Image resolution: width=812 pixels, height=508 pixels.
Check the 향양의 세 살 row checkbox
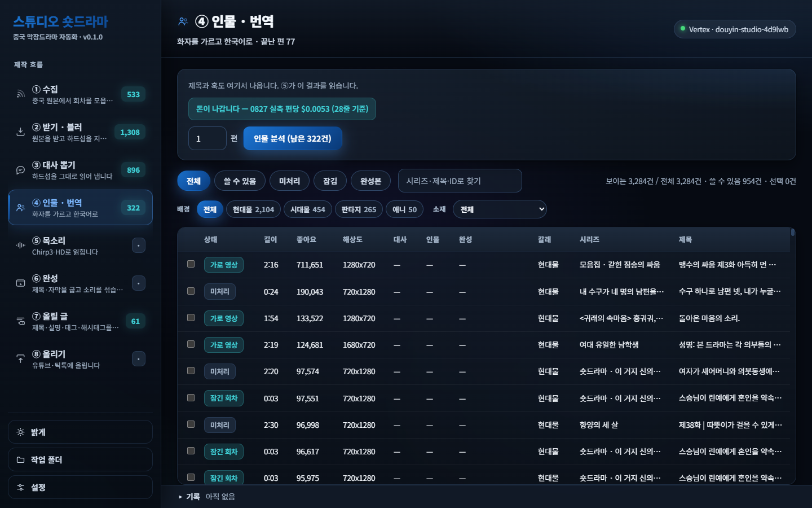[191, 424]
